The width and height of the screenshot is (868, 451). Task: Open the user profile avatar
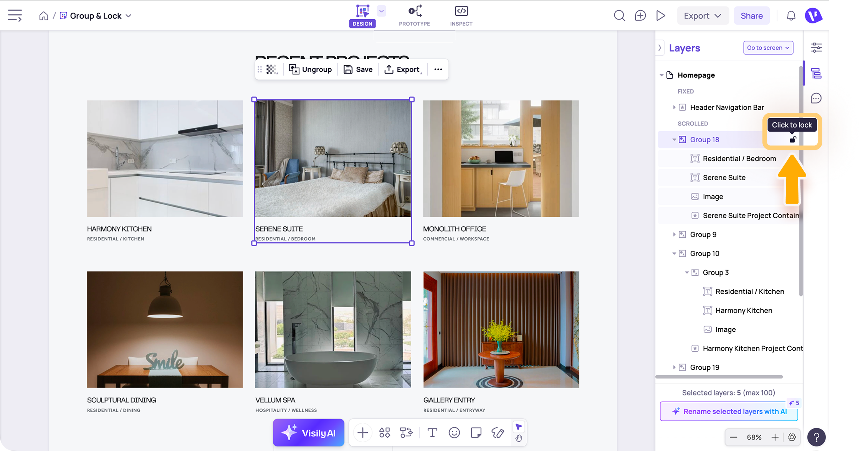pyautogui.click(x=813, y=16)
